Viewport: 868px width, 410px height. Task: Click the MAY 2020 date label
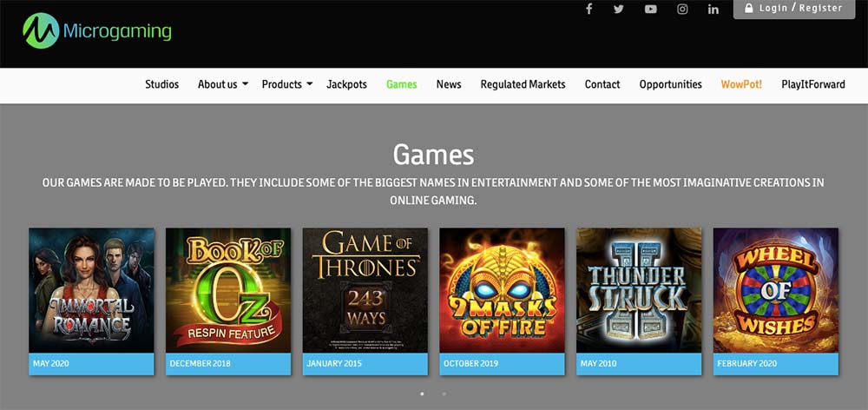click(51, 364)
